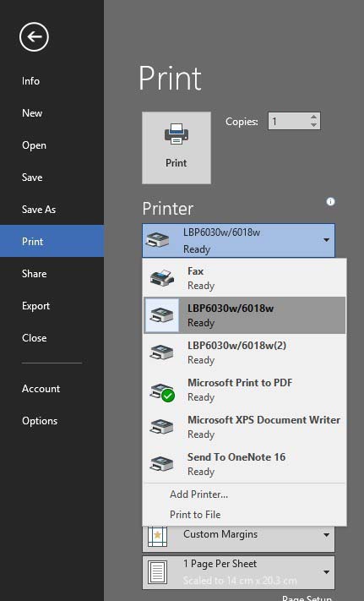The height and width of the screenshot is (601, 364).
Task: Decrease copies with the down spinner arrow
Action: (314, 124)
